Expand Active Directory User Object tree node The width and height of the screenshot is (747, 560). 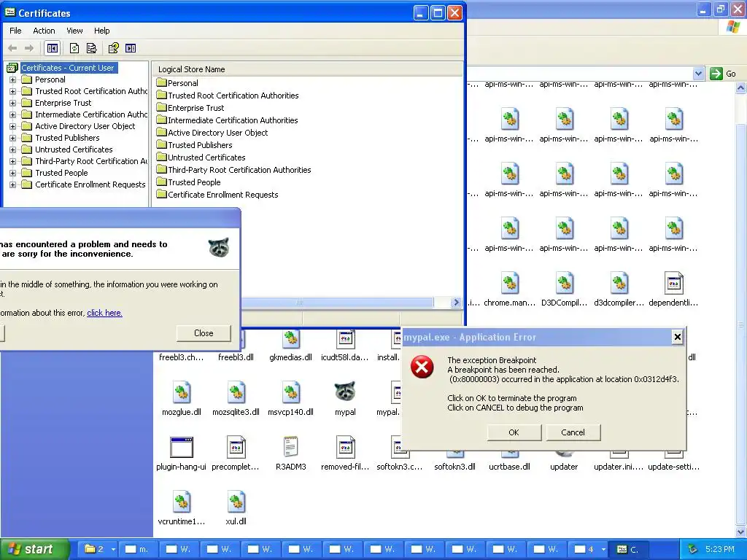pos(13,126)
